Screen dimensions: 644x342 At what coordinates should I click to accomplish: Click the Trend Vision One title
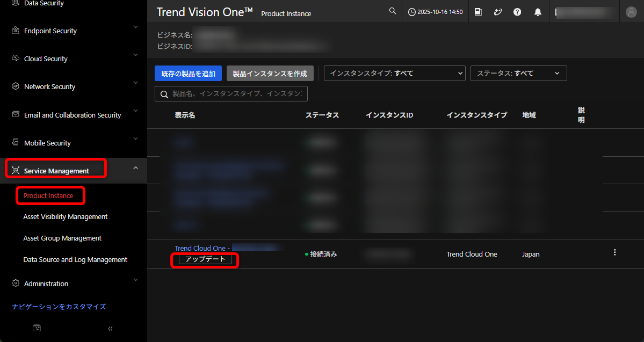[x=205, y=12]
